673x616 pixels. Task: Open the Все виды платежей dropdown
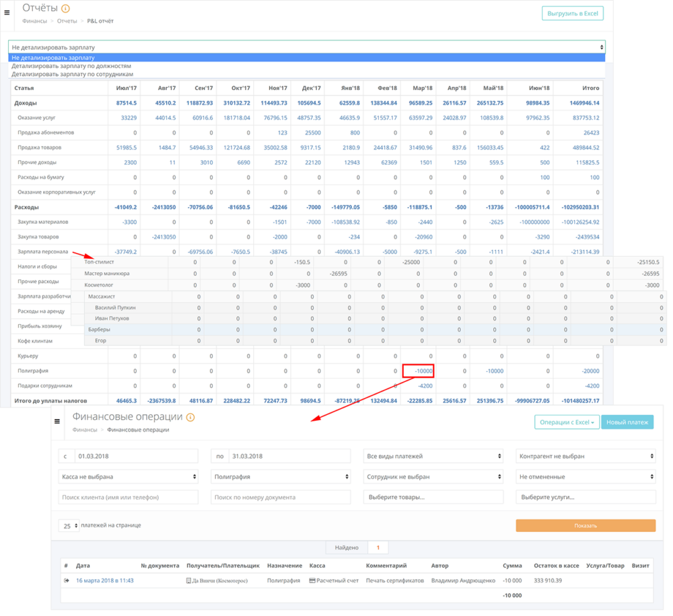[433, 456]
